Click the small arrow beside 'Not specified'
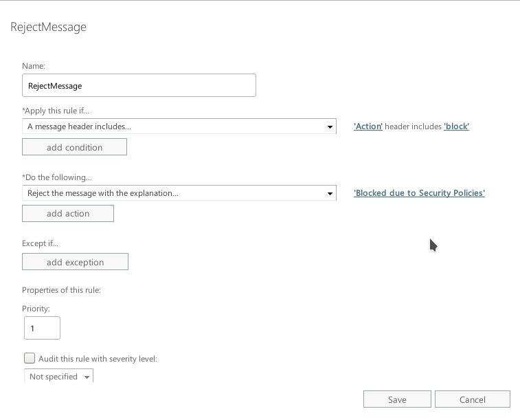520x420 pixels. [87, 377]
